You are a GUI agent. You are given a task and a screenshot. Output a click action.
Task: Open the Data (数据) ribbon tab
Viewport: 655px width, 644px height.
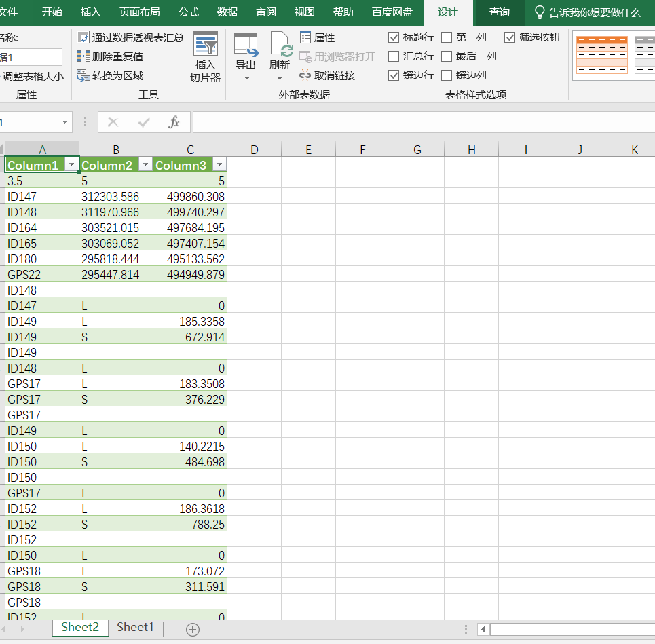(x=227, y=12)
